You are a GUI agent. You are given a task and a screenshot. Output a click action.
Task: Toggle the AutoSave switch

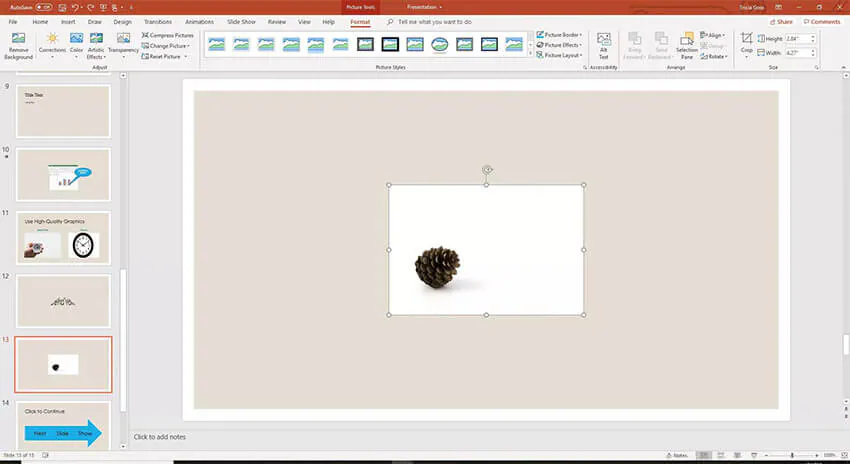(x=43, y=7)
